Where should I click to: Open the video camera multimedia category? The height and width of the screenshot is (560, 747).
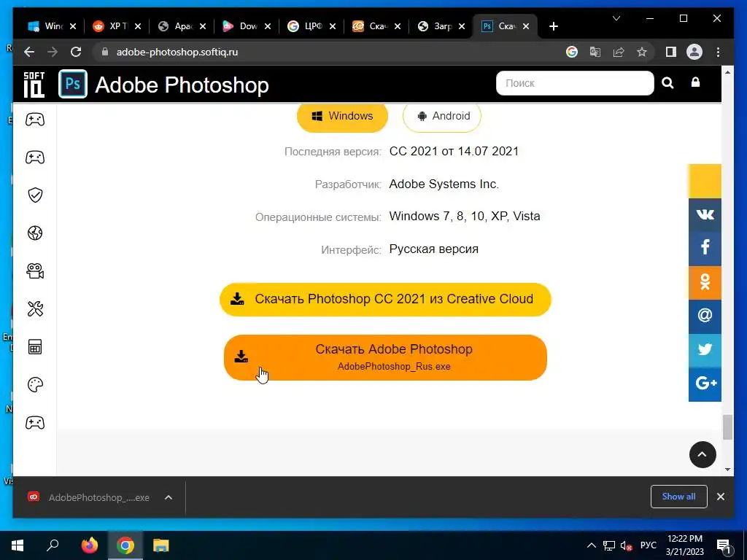pos(35,271)
